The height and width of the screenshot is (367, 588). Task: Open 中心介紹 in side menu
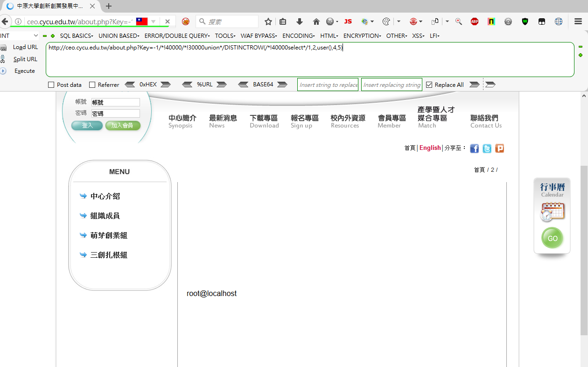(x=105, y=196)
